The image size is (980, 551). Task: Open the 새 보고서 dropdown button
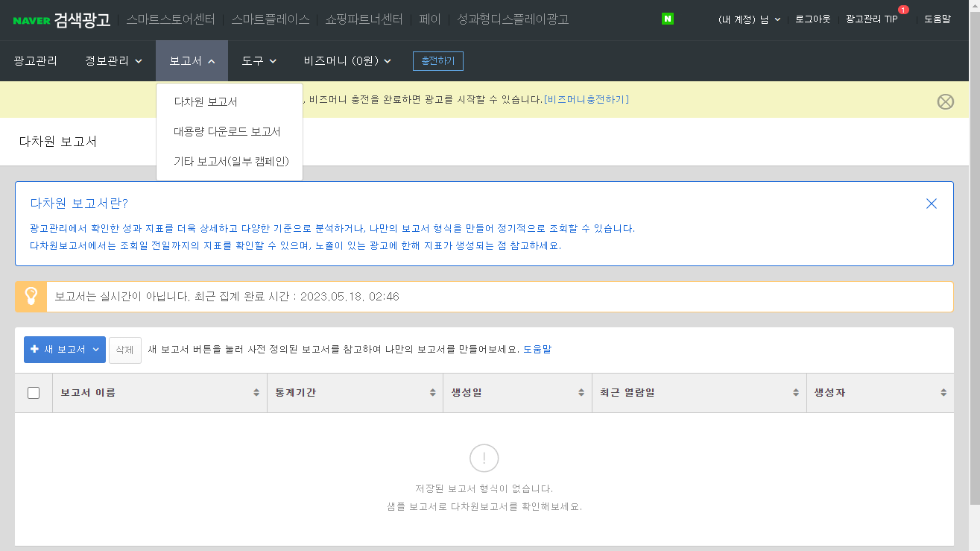click(65, 350)
